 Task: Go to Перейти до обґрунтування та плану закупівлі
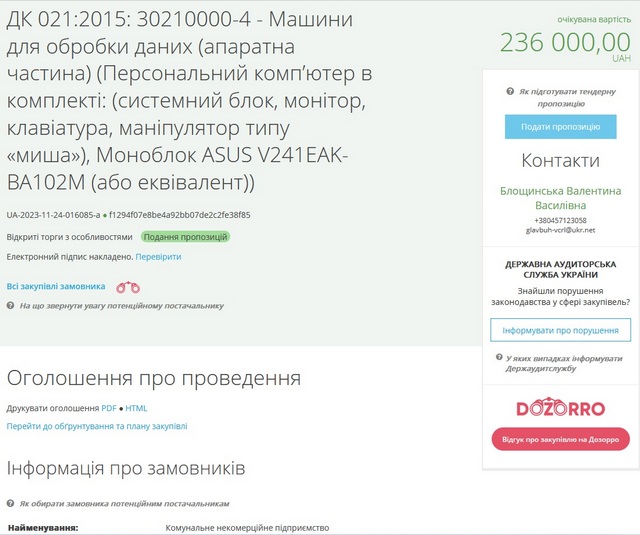(x=97, y=426)
